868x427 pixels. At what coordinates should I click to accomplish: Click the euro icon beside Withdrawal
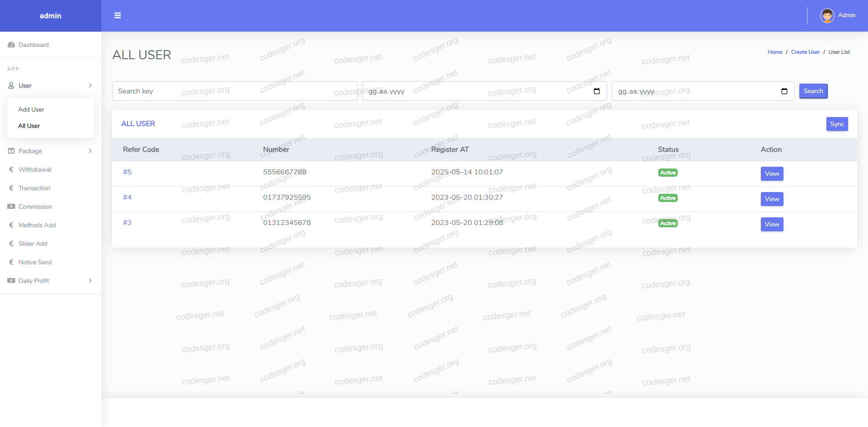(11, 169)
